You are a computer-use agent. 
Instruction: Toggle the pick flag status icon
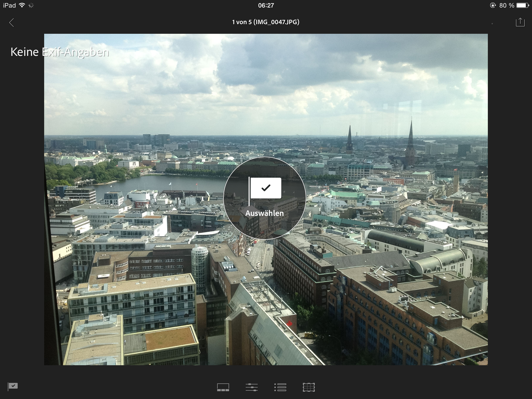(x=13, y=386)
